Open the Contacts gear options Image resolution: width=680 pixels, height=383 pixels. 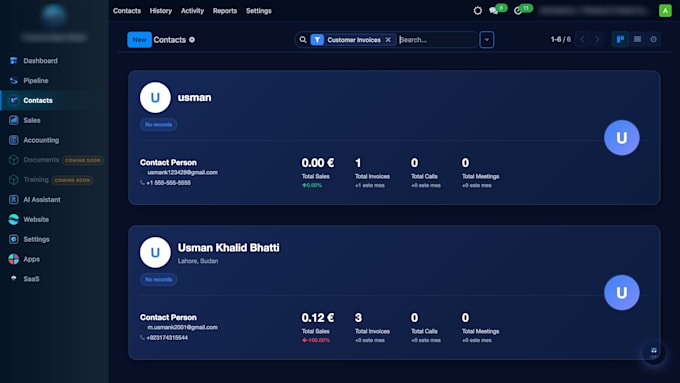[x=192, y=39]
